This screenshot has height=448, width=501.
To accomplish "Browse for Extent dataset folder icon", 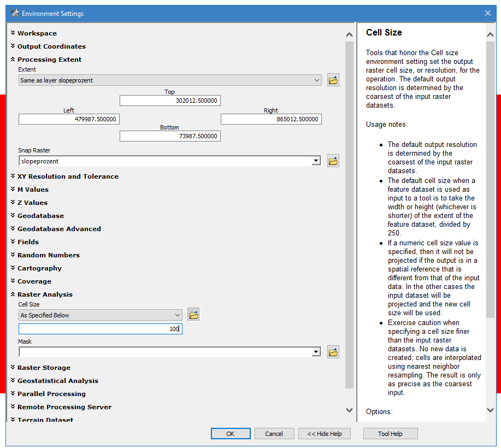I will click(x=333, y=80).
